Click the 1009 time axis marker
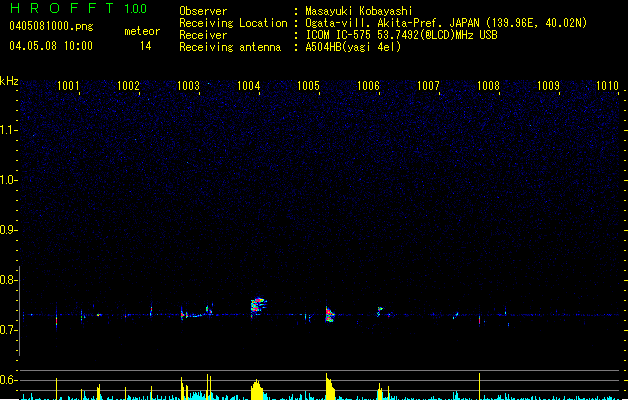 click(548, 85)
